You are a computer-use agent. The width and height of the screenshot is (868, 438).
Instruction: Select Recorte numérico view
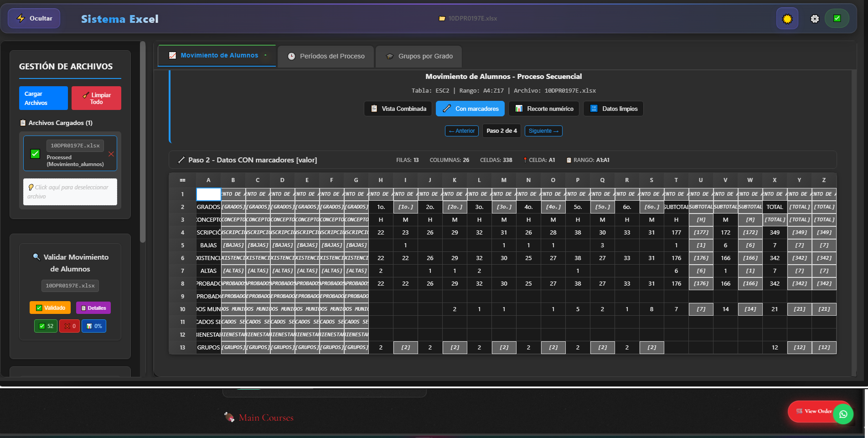544,109
